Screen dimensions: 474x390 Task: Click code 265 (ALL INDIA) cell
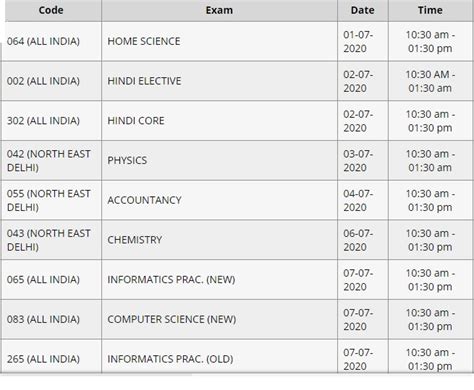(x=51, y=356)
